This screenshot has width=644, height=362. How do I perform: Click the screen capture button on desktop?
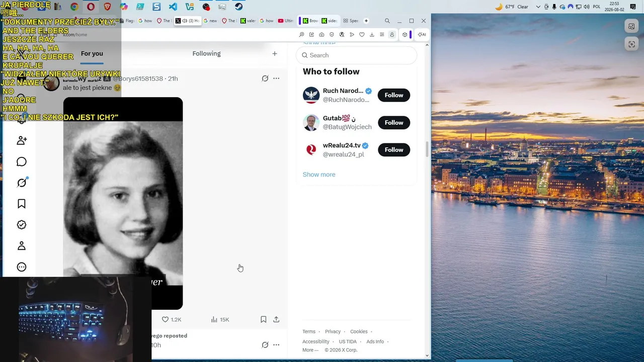pos(631,44)
